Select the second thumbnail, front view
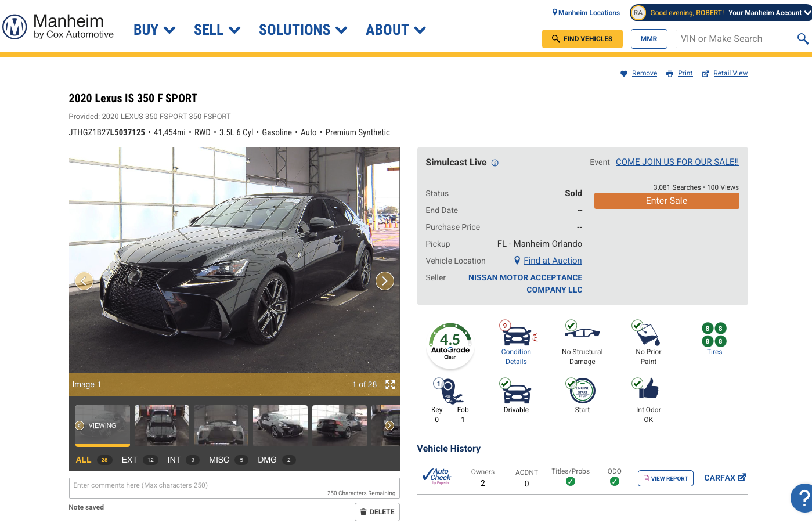This screenshot has width=812, height=523. (x=162, y=425)
